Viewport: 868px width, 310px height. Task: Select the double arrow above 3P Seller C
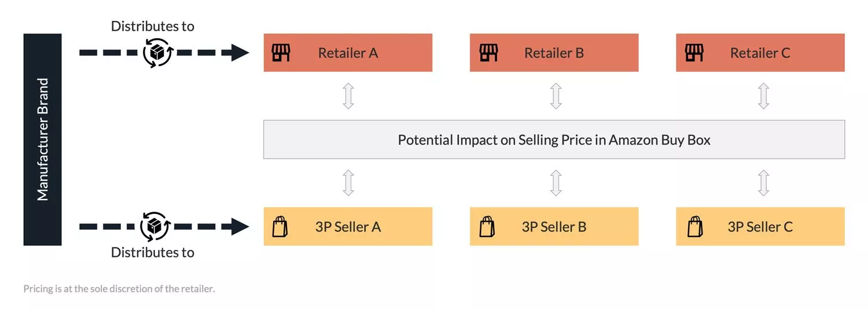pos(763,183)
